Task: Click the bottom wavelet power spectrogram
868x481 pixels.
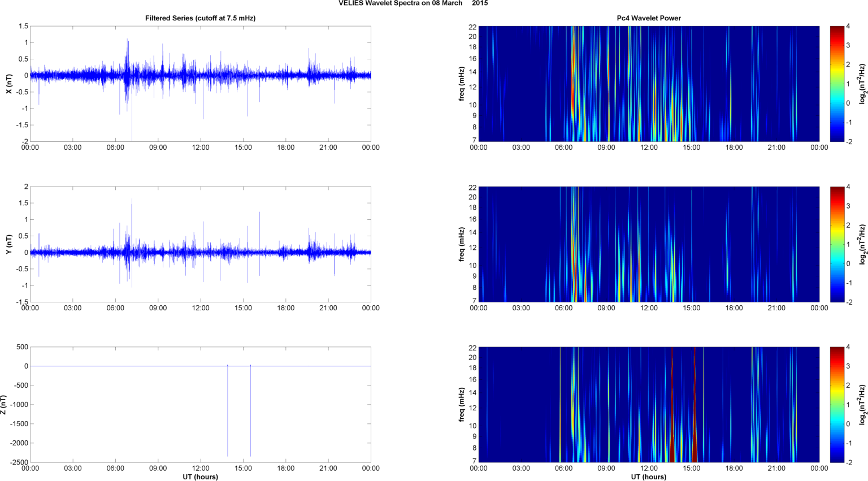Action: [x=648, y=405]
